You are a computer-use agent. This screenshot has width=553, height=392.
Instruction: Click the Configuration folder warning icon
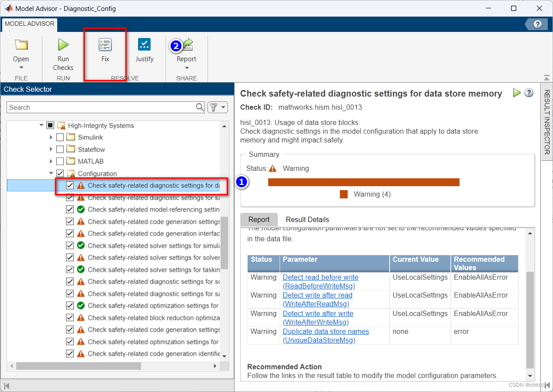tap(71, 173)
